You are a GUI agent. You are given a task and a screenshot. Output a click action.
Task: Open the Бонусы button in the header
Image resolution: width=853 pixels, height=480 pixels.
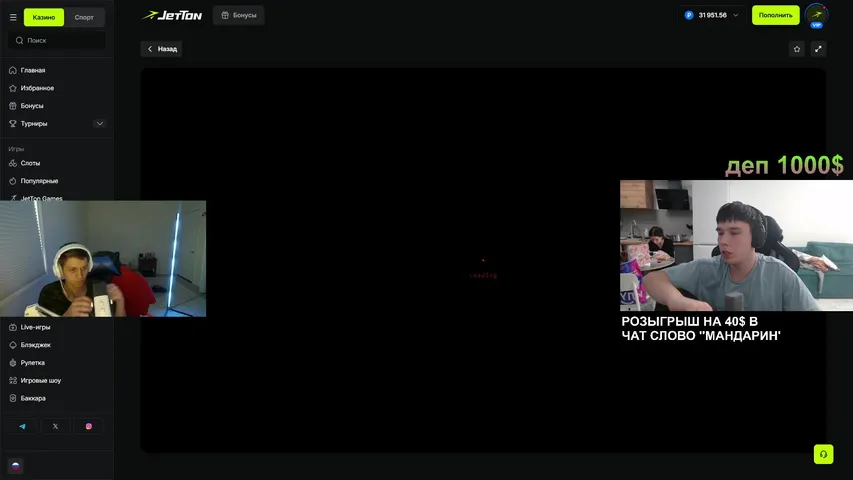(238, 16)
